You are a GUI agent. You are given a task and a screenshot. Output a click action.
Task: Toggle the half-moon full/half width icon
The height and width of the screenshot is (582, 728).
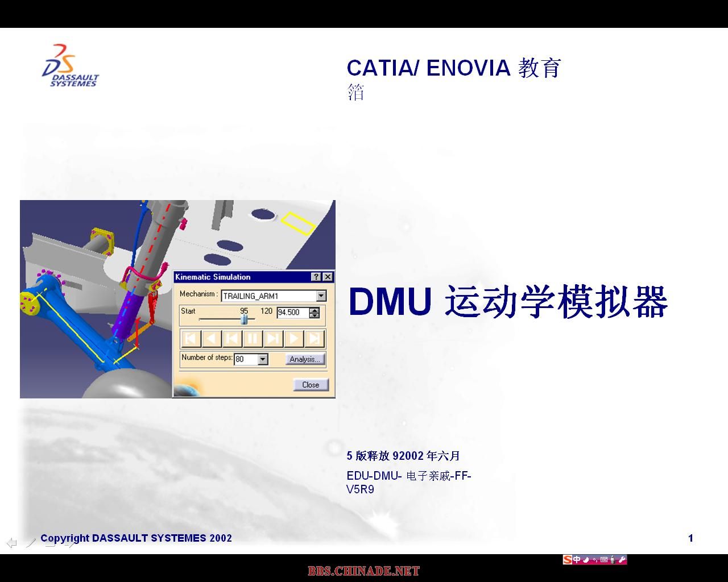pyautogui.click(x=586, y=560)
